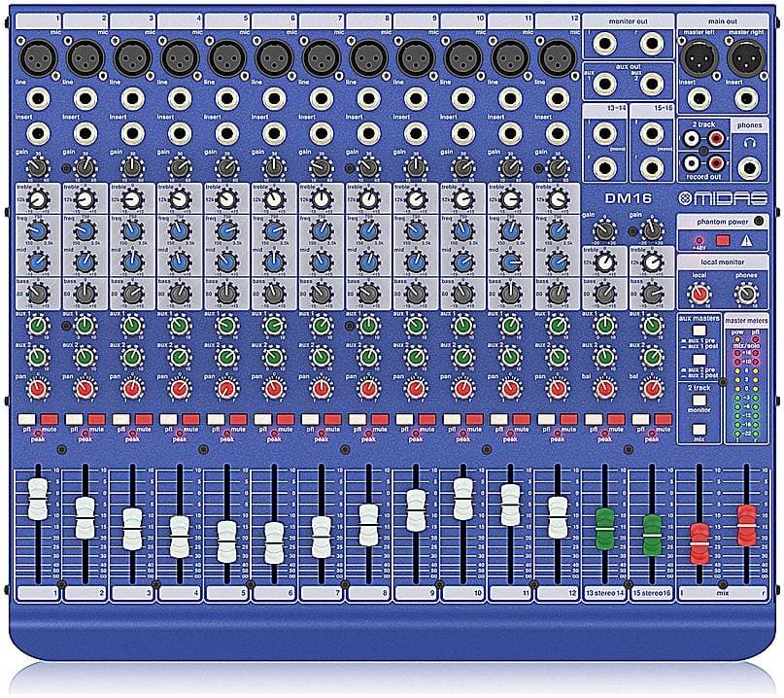Click the phantom power warning triangle icon
The width and height of the screenshot is (784, 698).
click(x=744, y=240)
